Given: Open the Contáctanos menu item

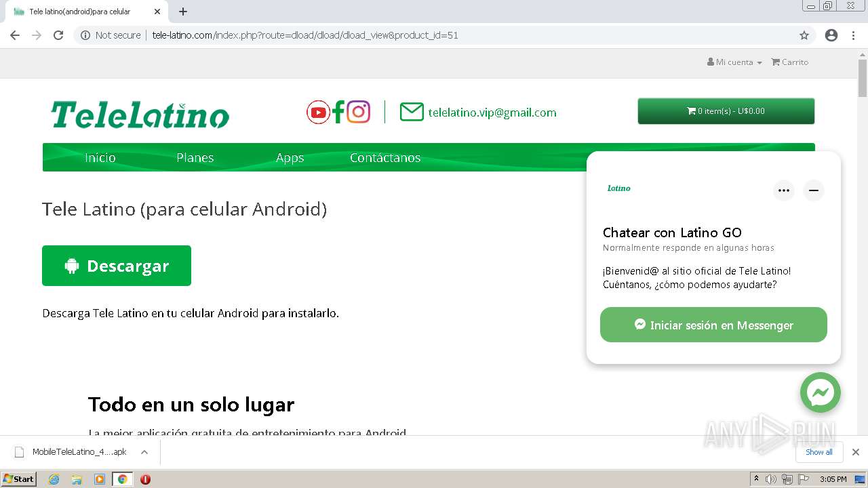Looking at the screenshot, I should point(385,157).
